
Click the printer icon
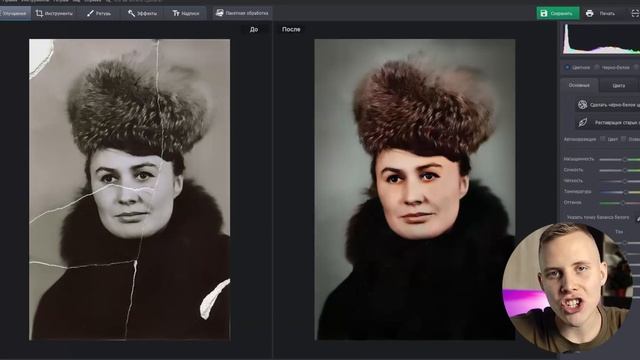click(x=589, y=13)
